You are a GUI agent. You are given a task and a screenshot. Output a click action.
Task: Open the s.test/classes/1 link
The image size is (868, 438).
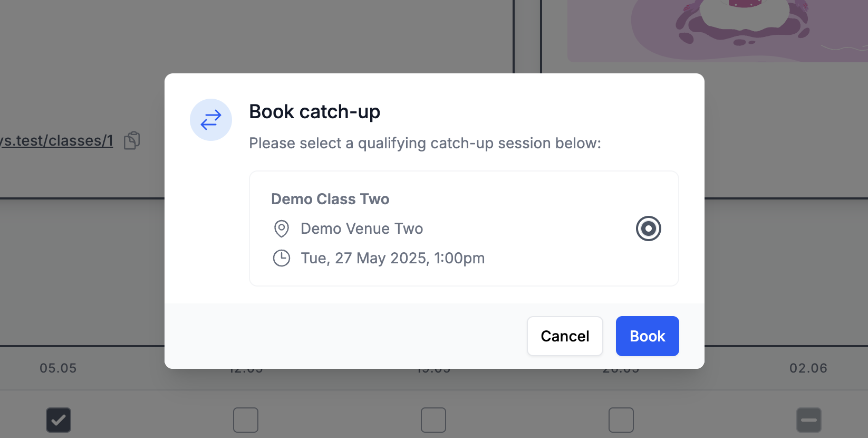(55, 140)
